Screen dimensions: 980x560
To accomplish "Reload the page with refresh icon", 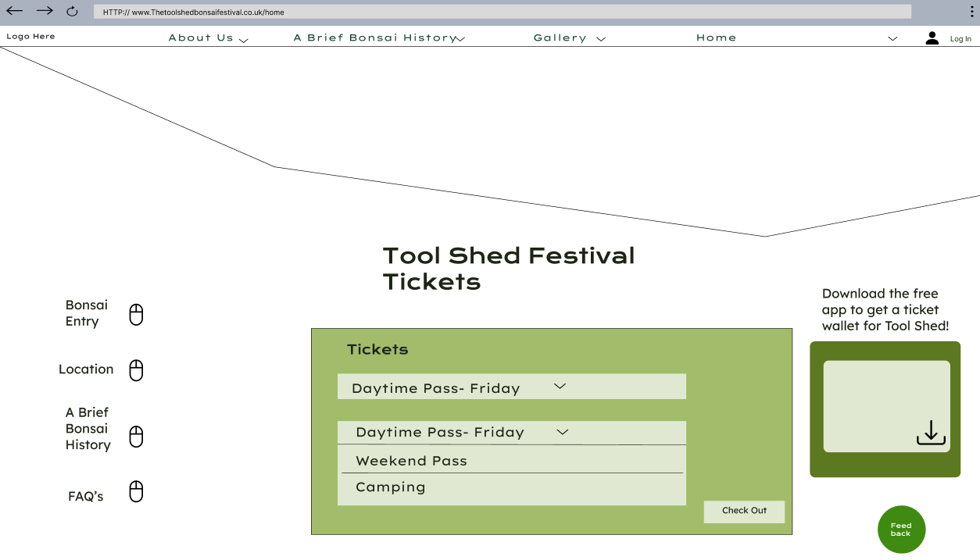I will point(72,12).
